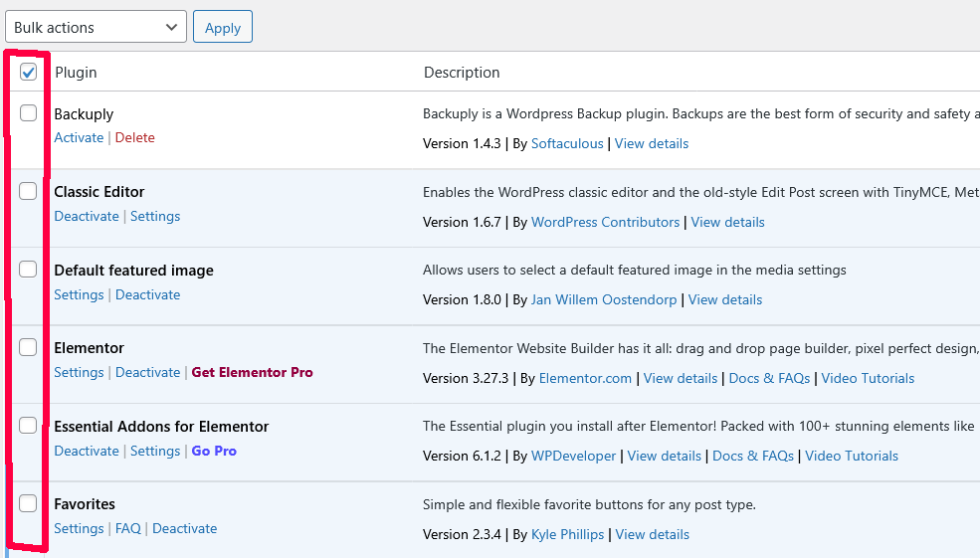Viewport: 980px width, 558px height.
Task: Open the Bulk actions dropdown
Action: click(96, 27)
